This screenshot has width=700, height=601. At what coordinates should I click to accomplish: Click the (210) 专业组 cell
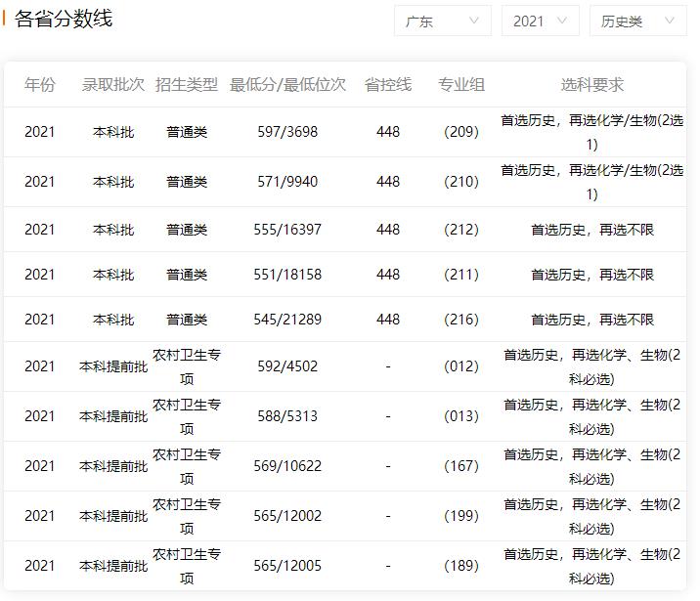(461, 182)
